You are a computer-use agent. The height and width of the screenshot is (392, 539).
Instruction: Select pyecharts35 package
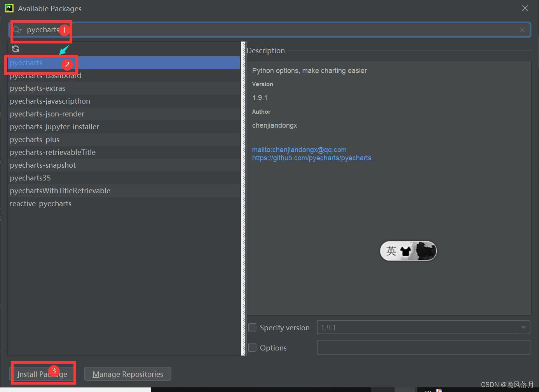pos(124,178)
